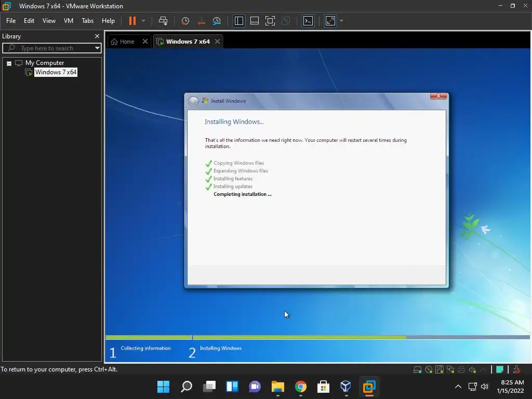Open the VM menu
The height and width of the screenshot is (399, 532).
69,21
